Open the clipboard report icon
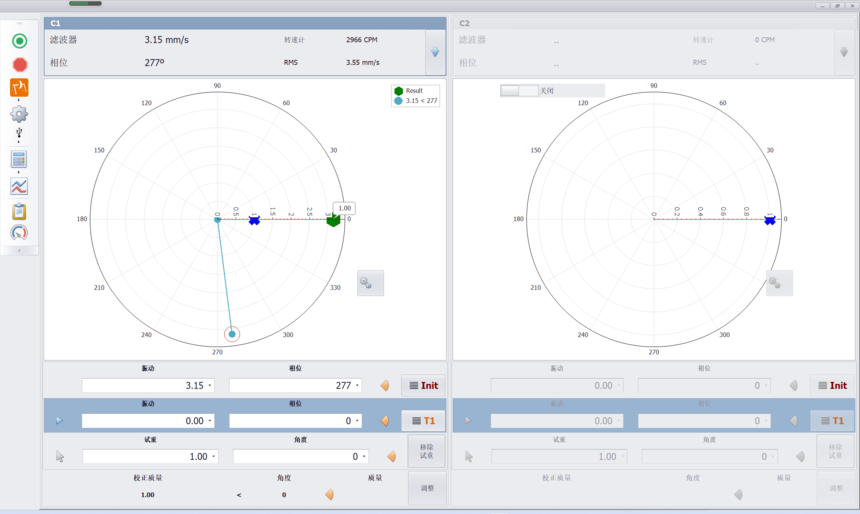860x514 pixels. point(19,211)
